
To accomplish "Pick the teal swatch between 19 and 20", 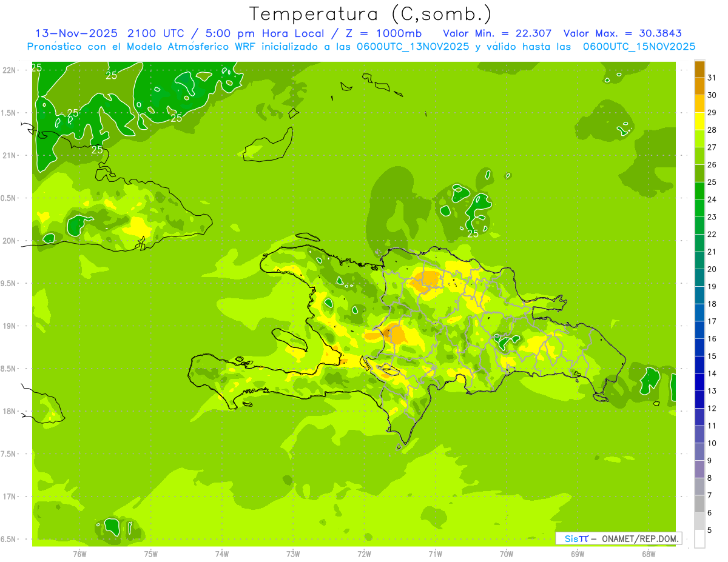I will 700,278.
